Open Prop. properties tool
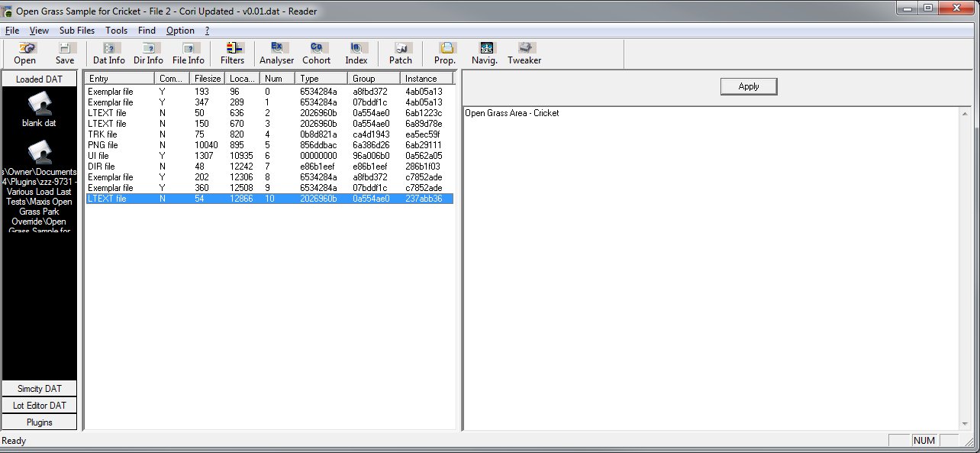980x453 pixels. click(445, 53)
